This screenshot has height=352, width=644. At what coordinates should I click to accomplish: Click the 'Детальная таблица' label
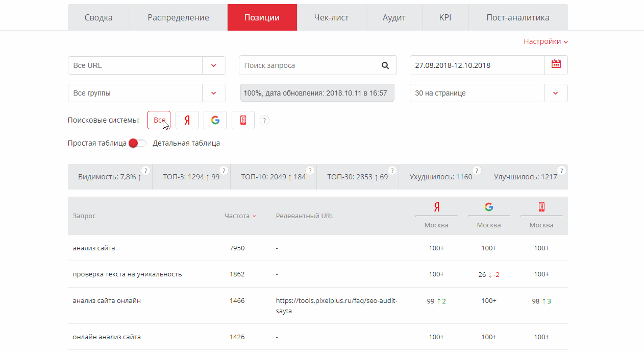pyautogui.click(x=186, y=143)
